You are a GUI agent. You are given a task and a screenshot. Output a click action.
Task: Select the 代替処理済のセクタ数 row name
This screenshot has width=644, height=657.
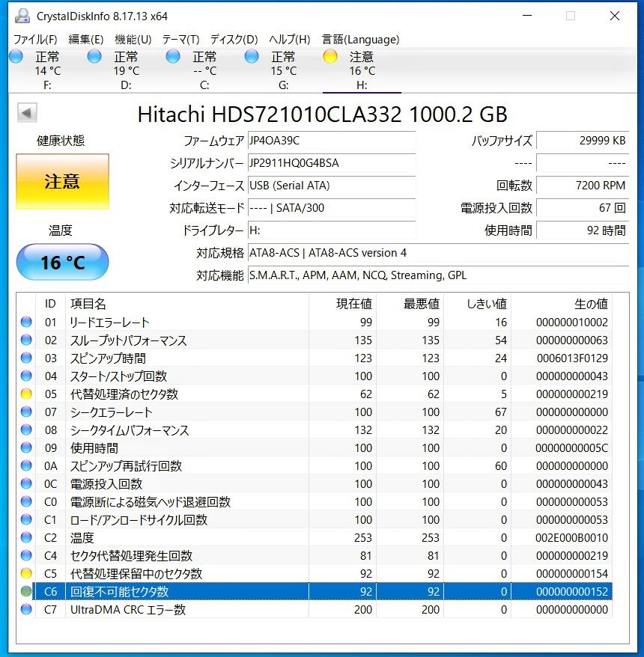pos(124,394)
